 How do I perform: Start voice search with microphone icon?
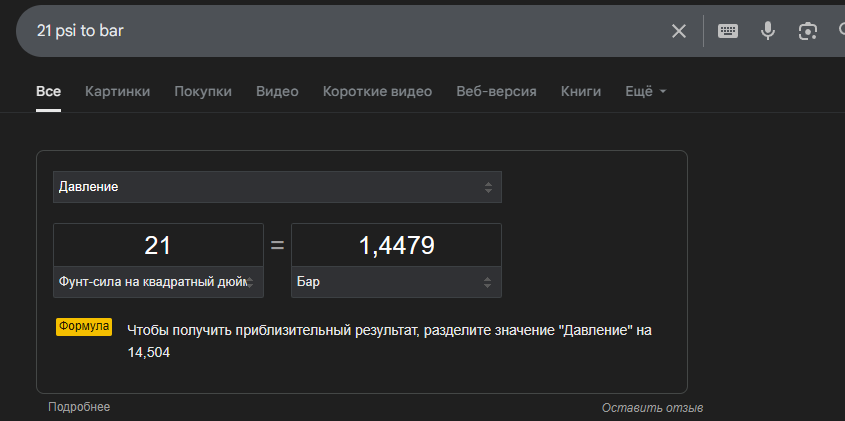(767, 31)
